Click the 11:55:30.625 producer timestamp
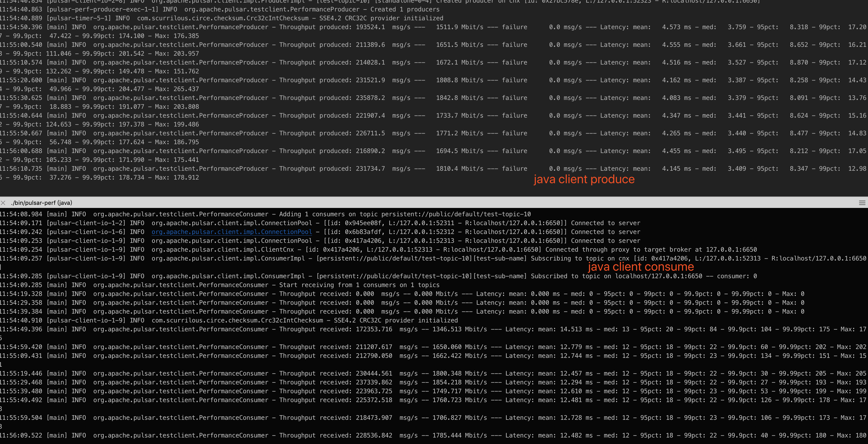 21,98
